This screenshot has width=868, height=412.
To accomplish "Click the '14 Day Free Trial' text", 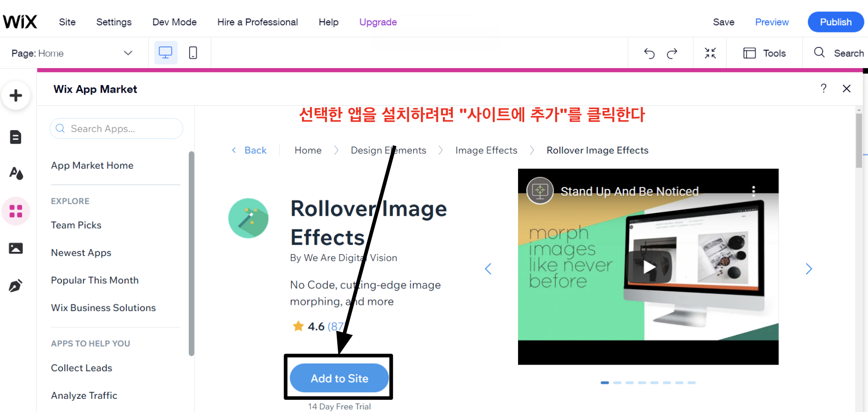I will [x=339, y=406].
